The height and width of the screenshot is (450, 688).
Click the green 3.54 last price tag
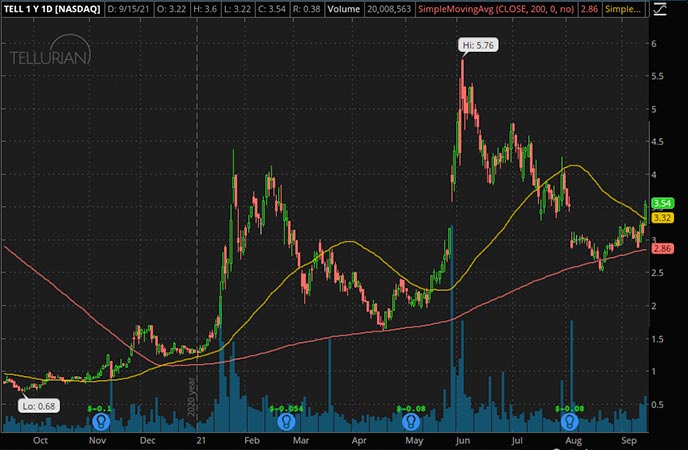(x=662, y=203)
